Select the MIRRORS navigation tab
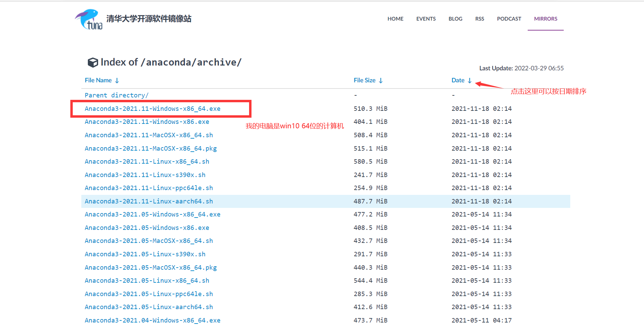Viewport: 644px width, 328px height. [546, 19]
